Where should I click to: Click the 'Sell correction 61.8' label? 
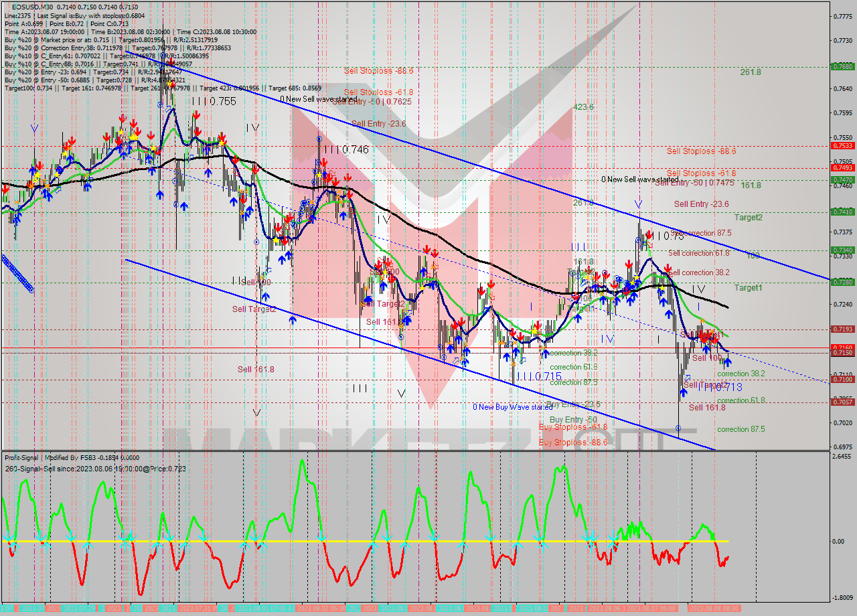(699, 253)
